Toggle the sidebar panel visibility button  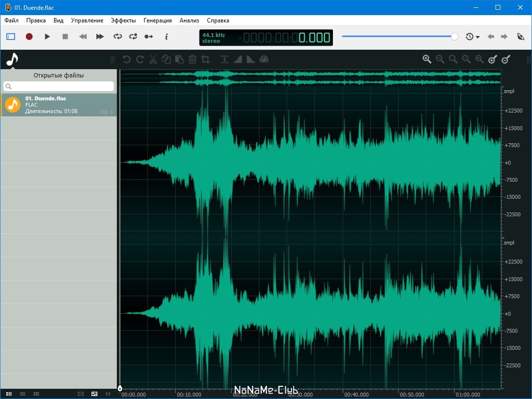(11, 37)
